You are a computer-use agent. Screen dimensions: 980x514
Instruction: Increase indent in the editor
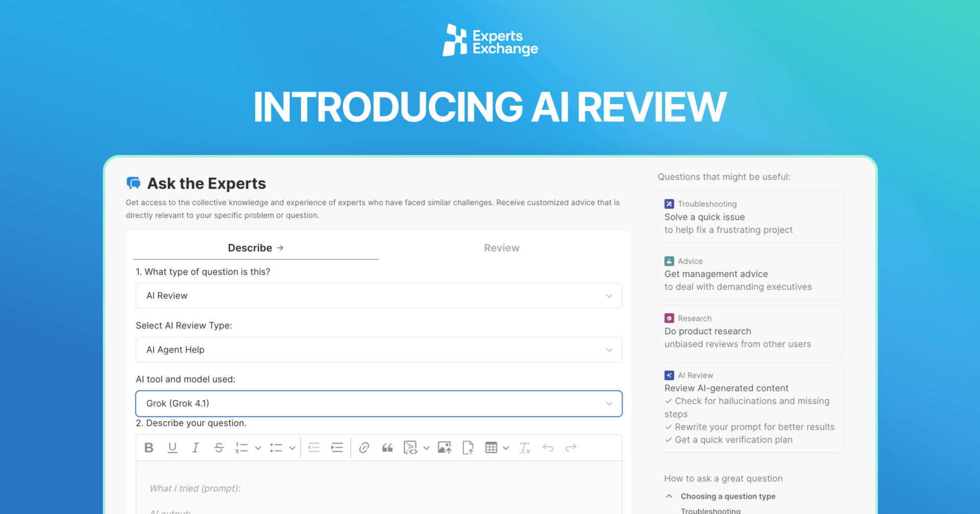(x=337, y=448)
